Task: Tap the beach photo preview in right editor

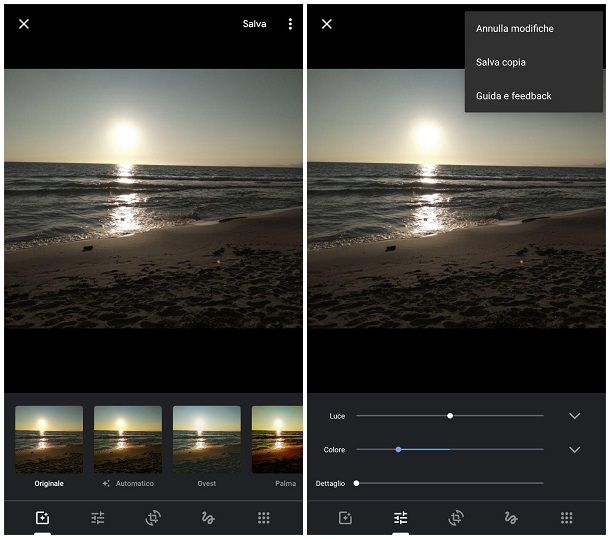Action: tap(456, 198)
